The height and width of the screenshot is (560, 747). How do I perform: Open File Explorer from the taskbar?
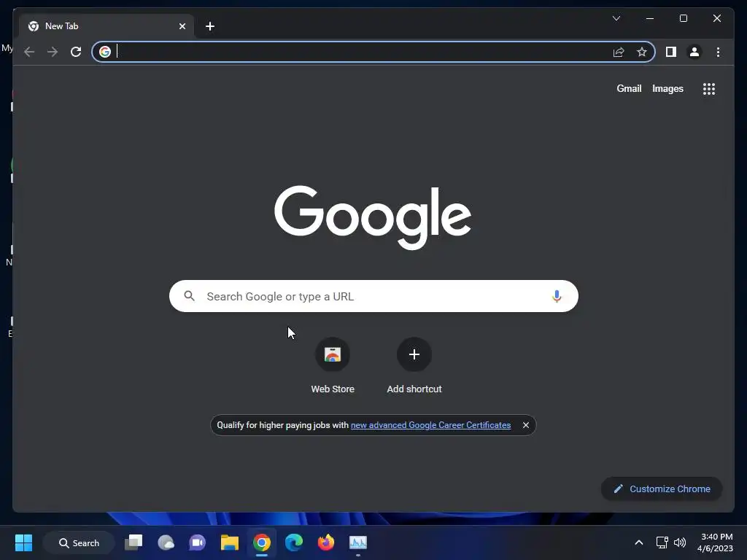click(x=230, y=542)
